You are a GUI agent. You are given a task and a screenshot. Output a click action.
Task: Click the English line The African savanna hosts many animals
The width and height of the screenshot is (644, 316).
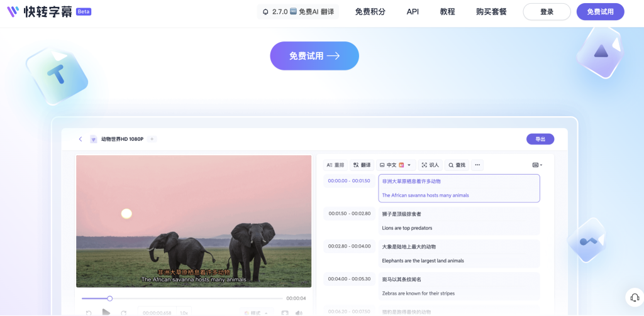tap(425, 195)
